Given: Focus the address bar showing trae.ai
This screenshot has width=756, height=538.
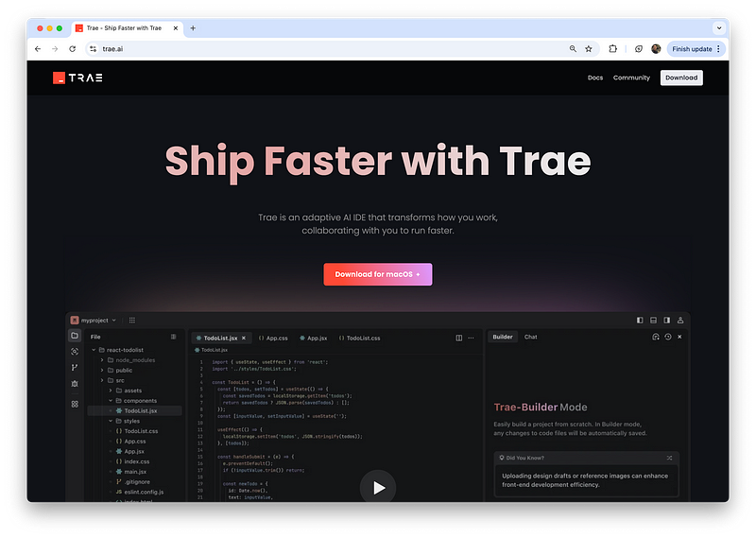Looking at the screenshot, I should click(x=328, y=49).
